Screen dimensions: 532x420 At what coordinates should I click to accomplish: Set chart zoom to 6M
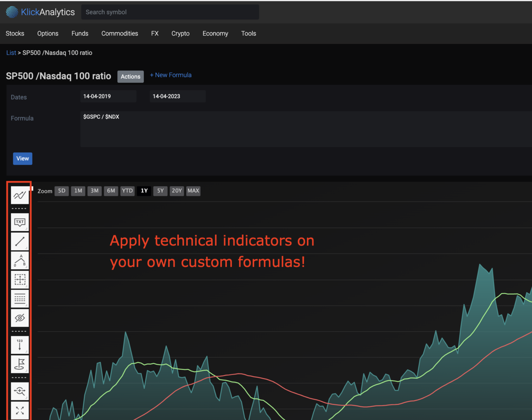click(x=111, y=191)
